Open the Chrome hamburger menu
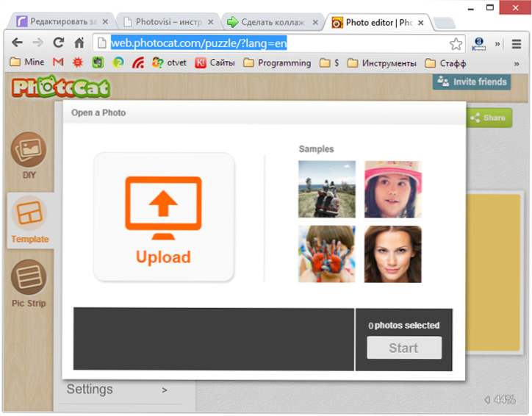Screen dimensions: 532x416 pyautogui.click(x=516, y=44)
